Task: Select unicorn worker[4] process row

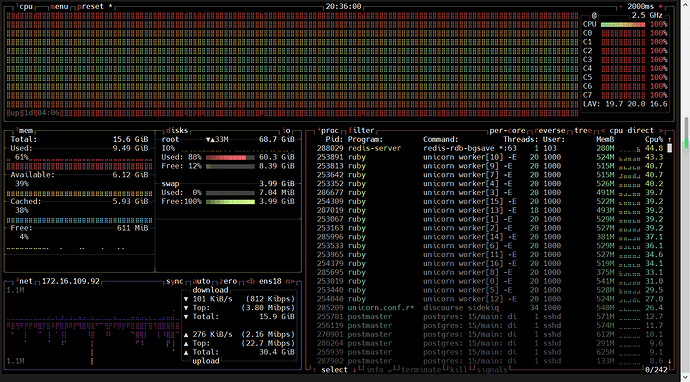Action: click(490, 184)
